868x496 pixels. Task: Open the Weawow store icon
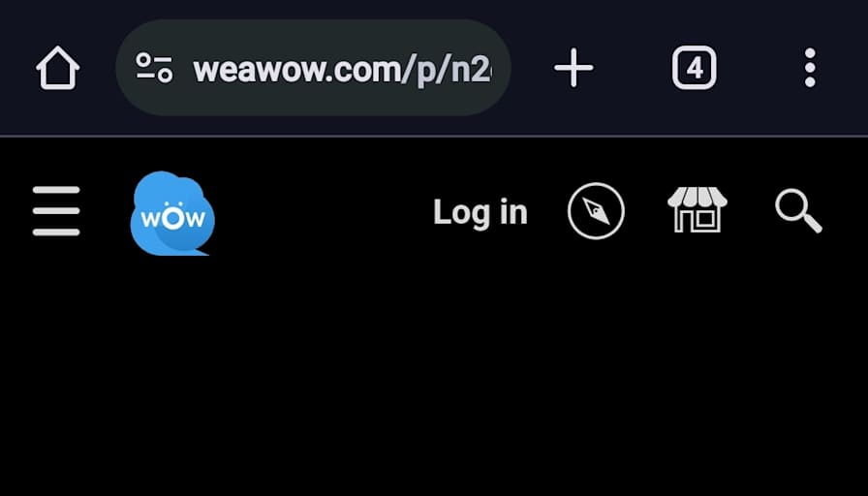[x=697, y=209]
